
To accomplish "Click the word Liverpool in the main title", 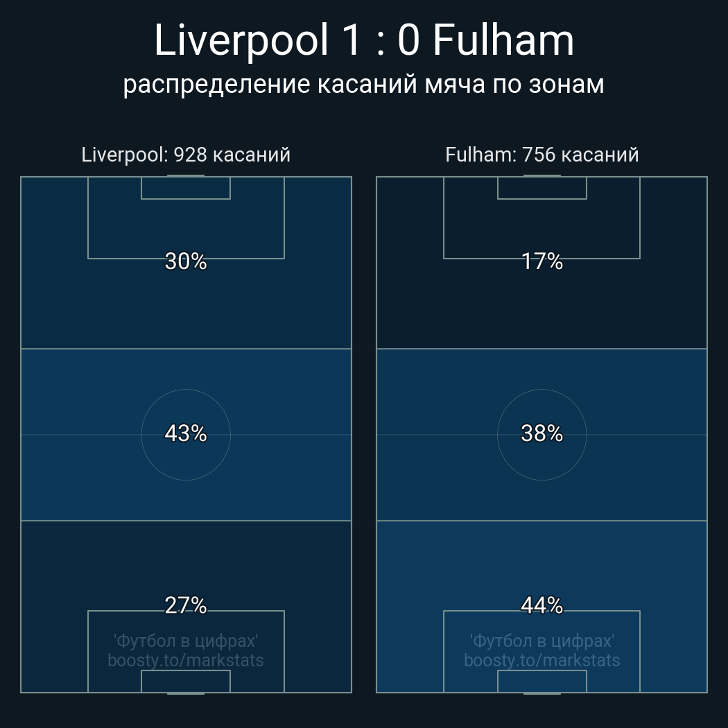I will click(x=241, y=40).
